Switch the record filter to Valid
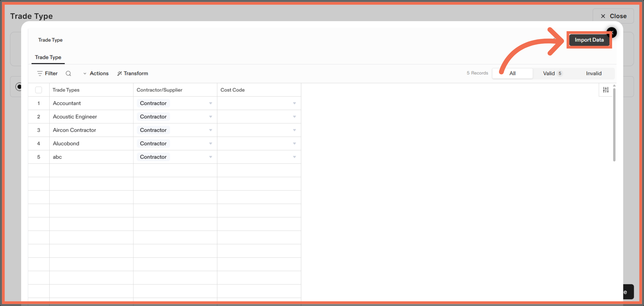644x306 pixels. (x=549, y=73)
